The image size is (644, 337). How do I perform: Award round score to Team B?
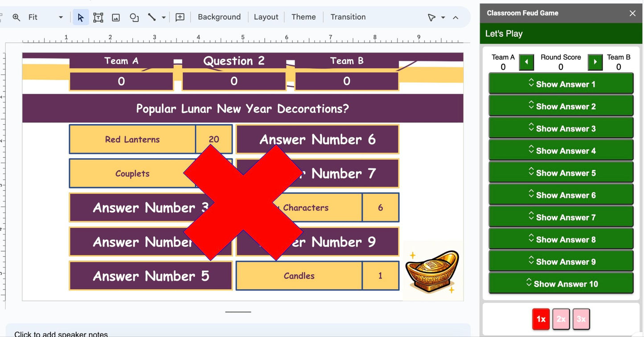click(x=595, y=62)
